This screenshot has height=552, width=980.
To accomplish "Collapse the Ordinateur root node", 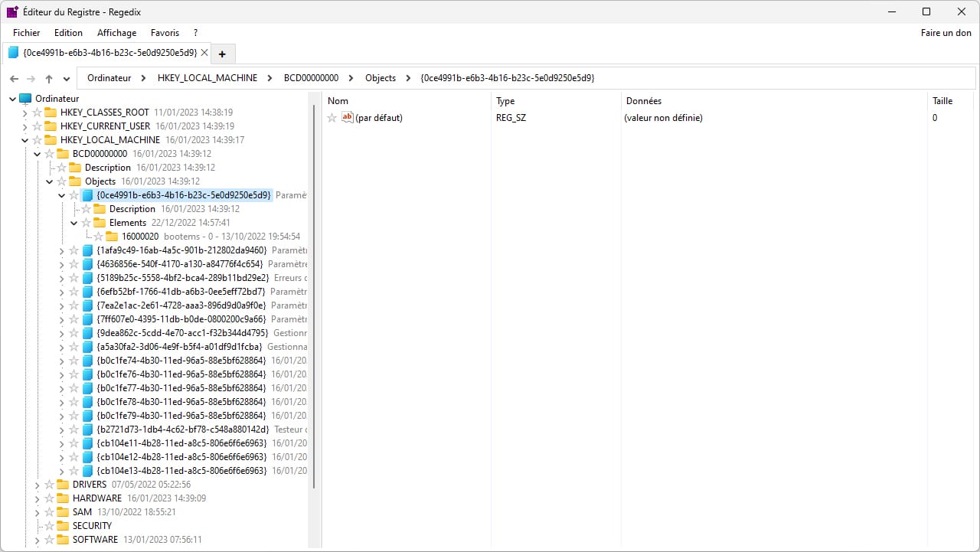I will pos(12,99).
